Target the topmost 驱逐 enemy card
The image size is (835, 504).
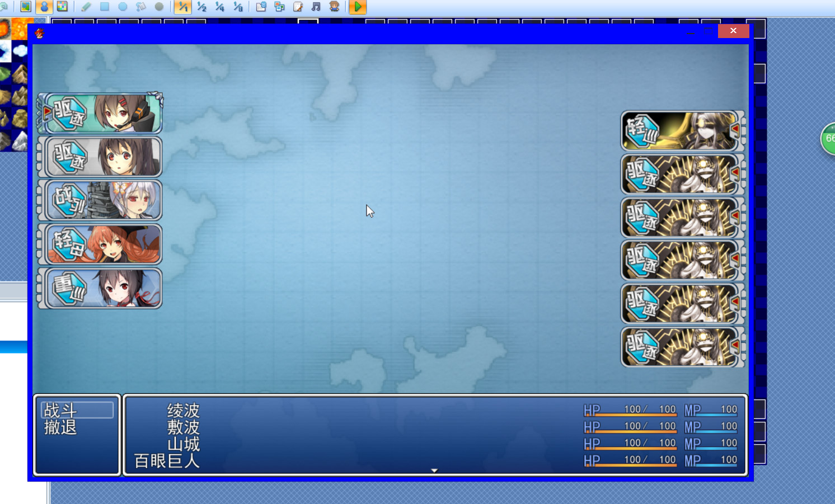pos(683,174)
